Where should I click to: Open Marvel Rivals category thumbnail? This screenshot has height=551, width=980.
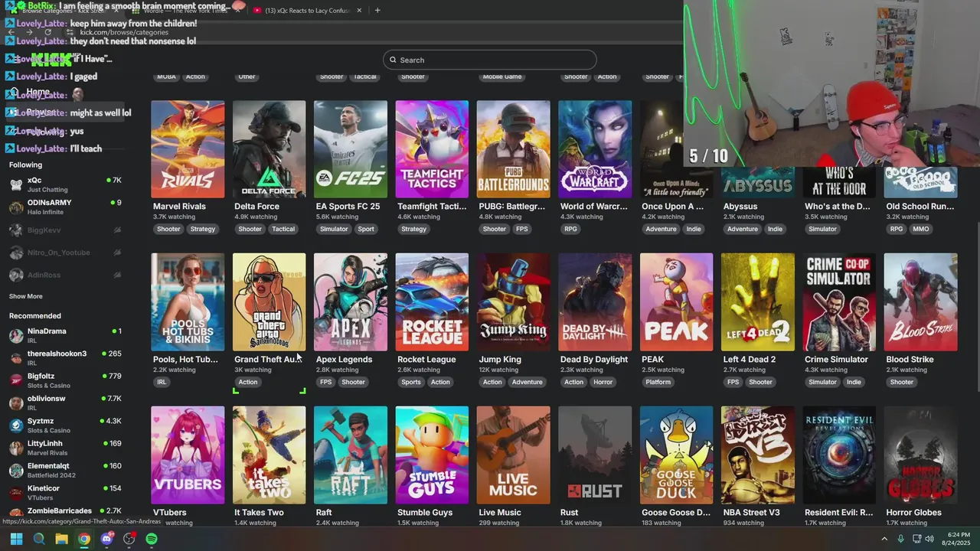click(x=188, y=149)
